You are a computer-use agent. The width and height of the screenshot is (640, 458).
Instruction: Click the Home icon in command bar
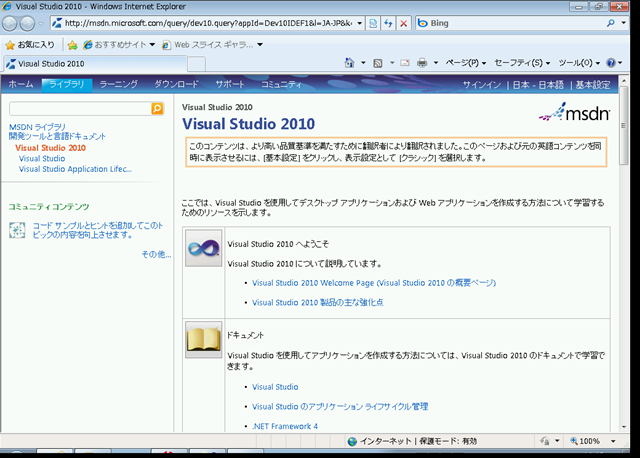pyautogui.click(x=349, y=62)
